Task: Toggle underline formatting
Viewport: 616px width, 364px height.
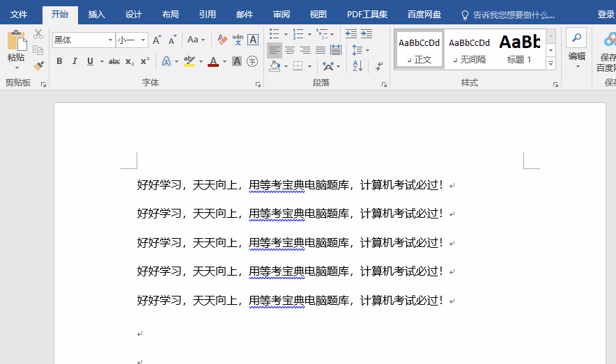Action: [91, 61]
